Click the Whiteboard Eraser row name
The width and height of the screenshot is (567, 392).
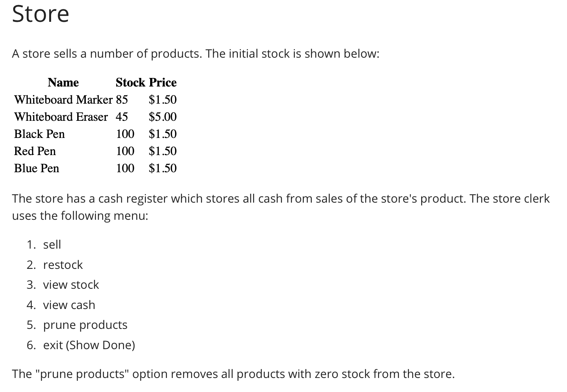coord(61,117)
